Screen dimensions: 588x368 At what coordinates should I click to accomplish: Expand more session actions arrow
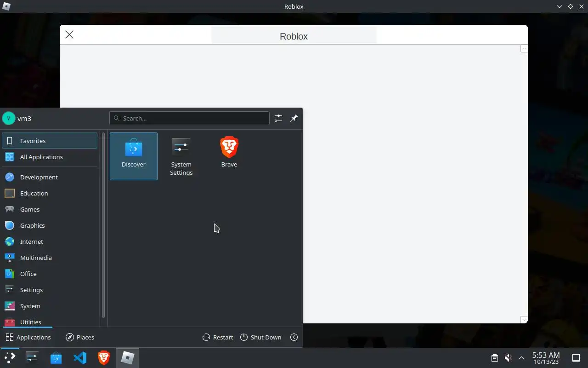pyautogui.click(x=294, y=337)
